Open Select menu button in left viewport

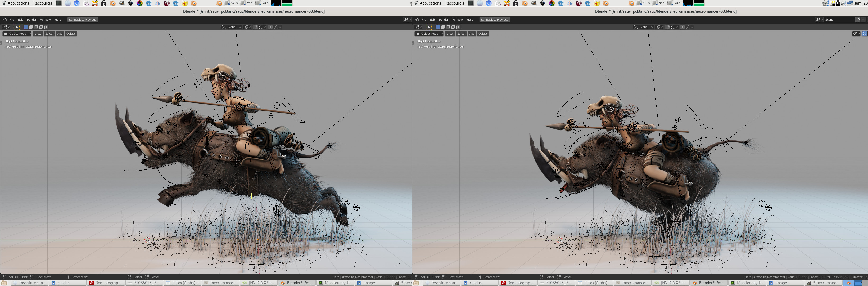point(49,33)
